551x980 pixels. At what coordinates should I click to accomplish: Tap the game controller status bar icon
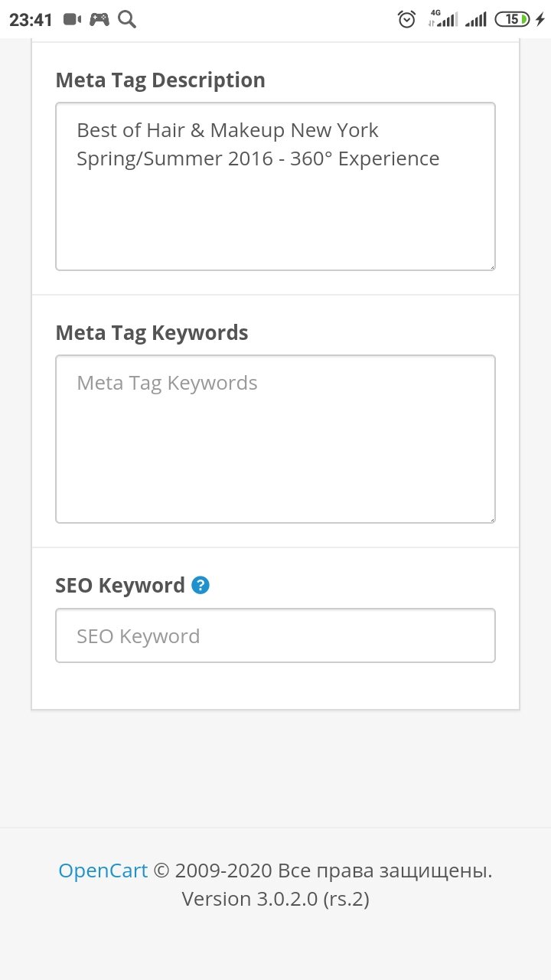click(99, 20)
